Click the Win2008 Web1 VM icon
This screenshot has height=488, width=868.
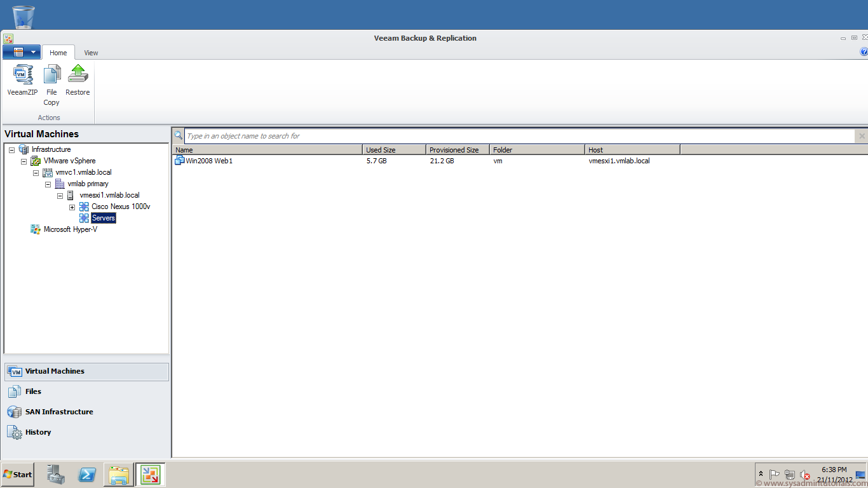pyautogui.click(x=179, y=161)
